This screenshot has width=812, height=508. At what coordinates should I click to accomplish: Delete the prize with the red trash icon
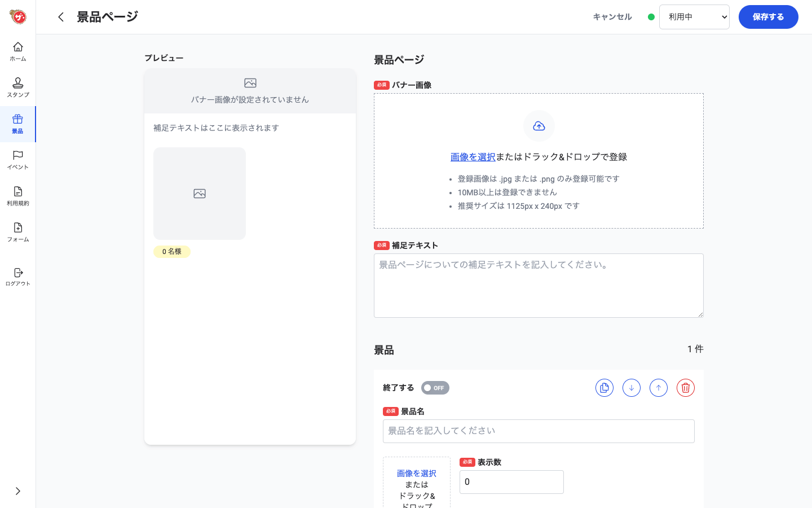tap(686, 388)
